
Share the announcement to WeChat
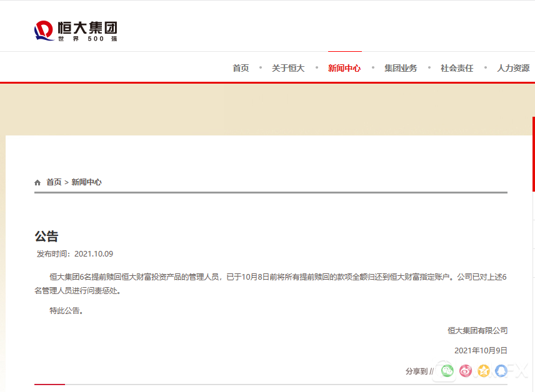447,371
